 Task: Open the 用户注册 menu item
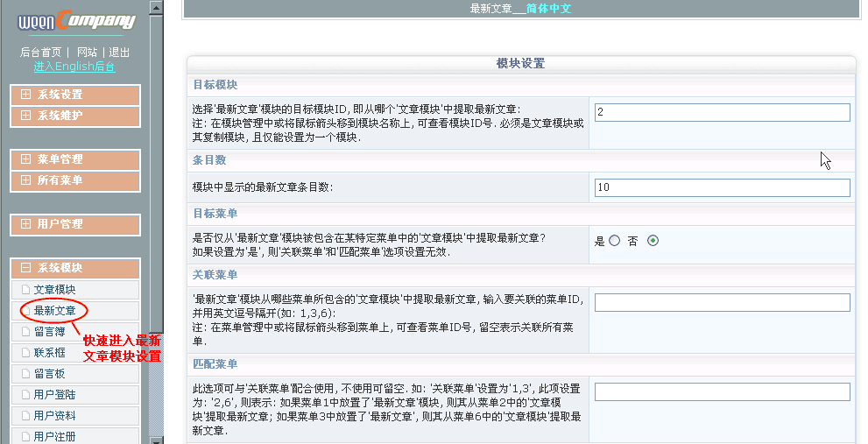tap(75, 436)
